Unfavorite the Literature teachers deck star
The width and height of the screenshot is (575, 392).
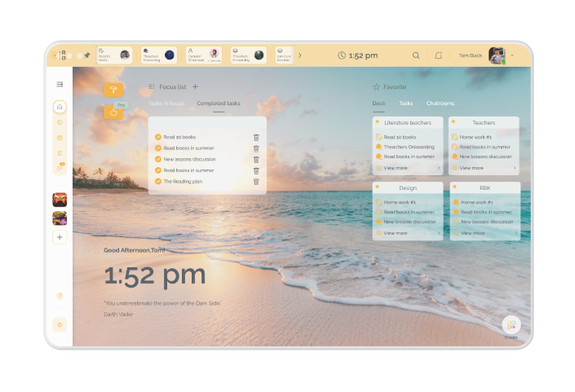pos(377,121)
